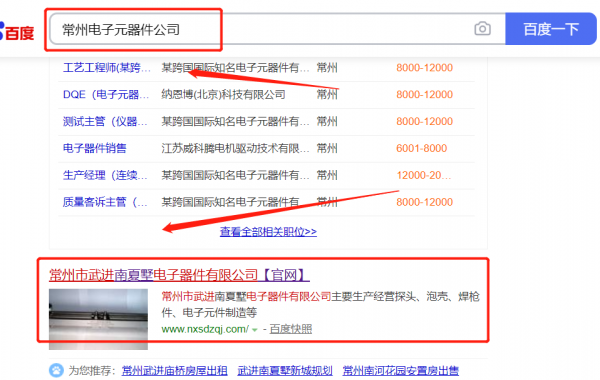Open the 生产经理 job listing

(x=105, y=175)
